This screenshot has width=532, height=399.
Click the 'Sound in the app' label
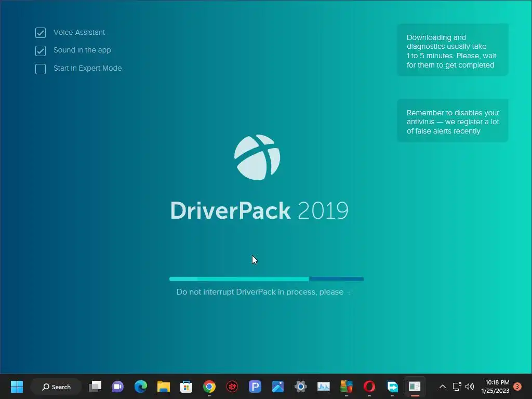[82, 50]
